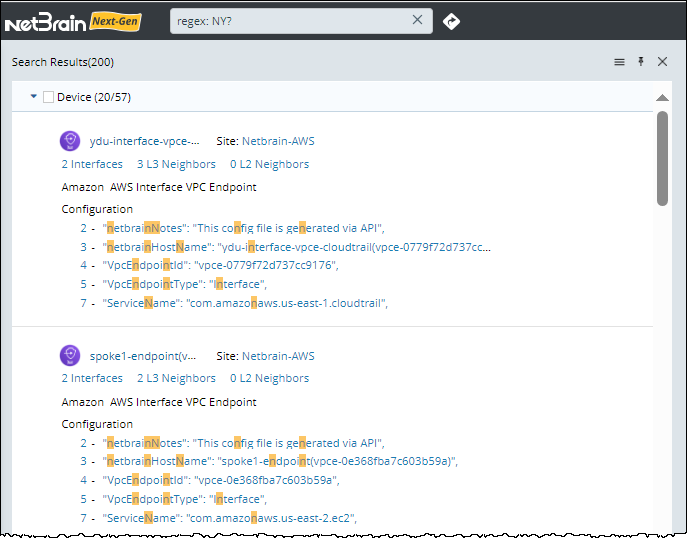Click the NetBrain Next-Gen logo
The height and width of the screenshot is (538, 687).
click(x=73, y=22)
